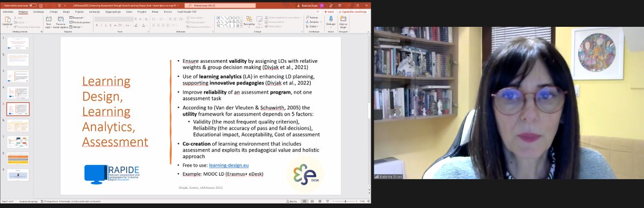Toggle Underline formatting
The height and width of the screenshot is (208, 644).
(x=106, y=25)
